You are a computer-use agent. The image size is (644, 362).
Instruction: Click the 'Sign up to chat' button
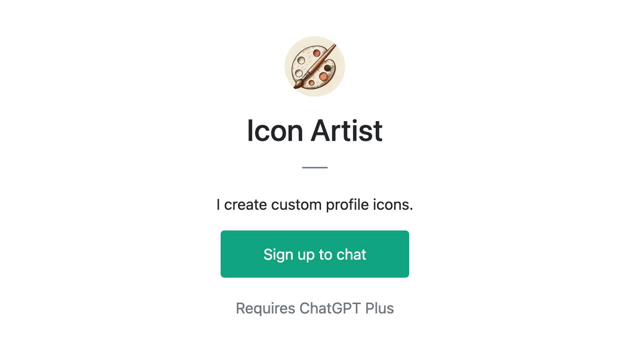(x=315, y=254)
